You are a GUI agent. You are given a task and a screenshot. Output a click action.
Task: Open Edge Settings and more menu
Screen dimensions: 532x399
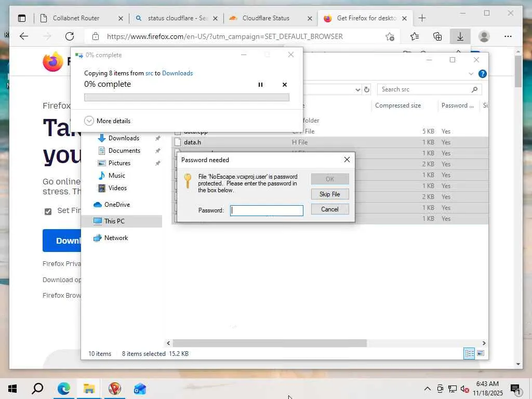coord(508,36)
